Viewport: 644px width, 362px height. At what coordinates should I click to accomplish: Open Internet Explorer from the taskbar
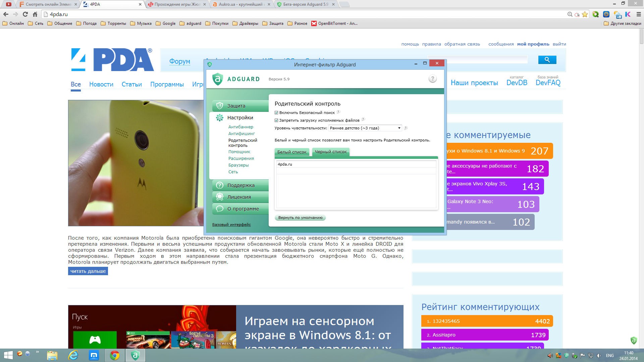click(73, 355)
